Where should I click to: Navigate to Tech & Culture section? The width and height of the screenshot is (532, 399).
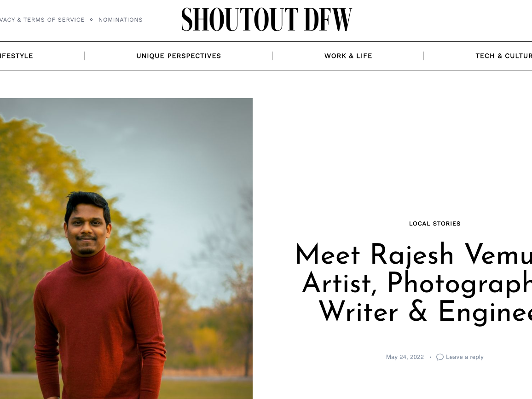503,56
